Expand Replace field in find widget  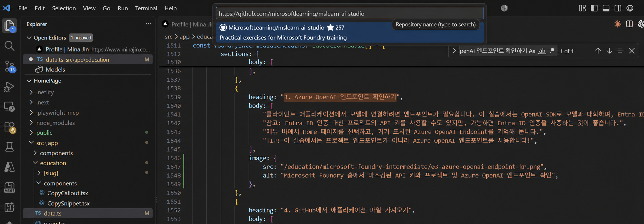(x=454, y=51)
